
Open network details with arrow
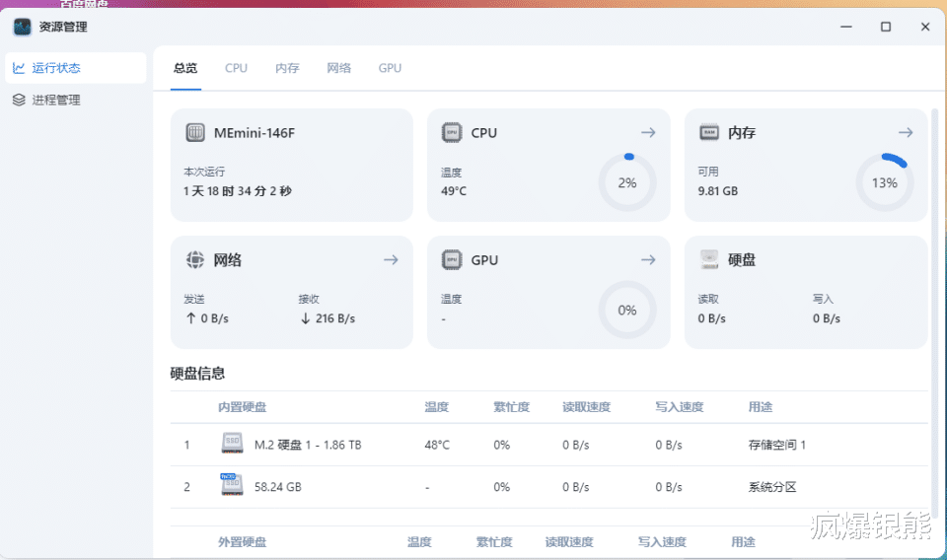[391, 260]
